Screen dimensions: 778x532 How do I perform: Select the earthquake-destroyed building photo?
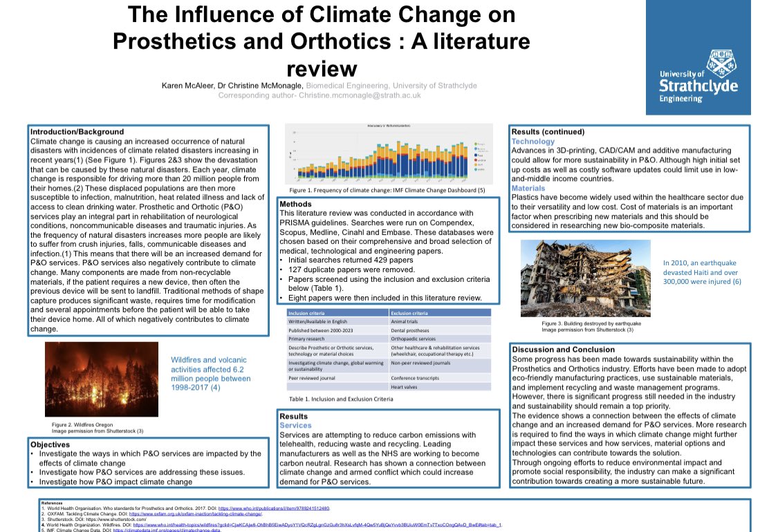point(586,278)
